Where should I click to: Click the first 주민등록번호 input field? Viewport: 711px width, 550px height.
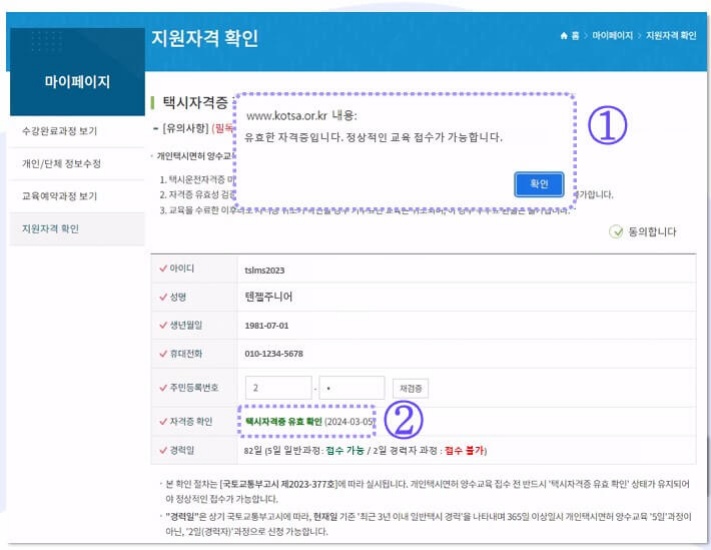pyautogui.click(x=278, y=388)
